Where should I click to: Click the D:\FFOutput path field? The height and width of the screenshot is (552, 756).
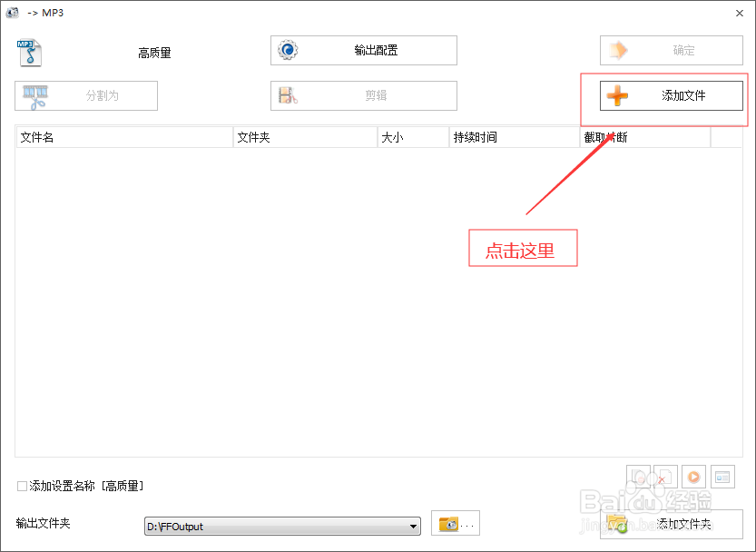click(272, 525)
